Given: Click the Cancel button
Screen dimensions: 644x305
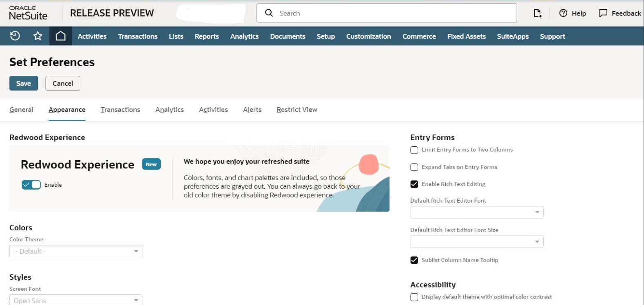Looking at the screenshot, I should 63,83.
